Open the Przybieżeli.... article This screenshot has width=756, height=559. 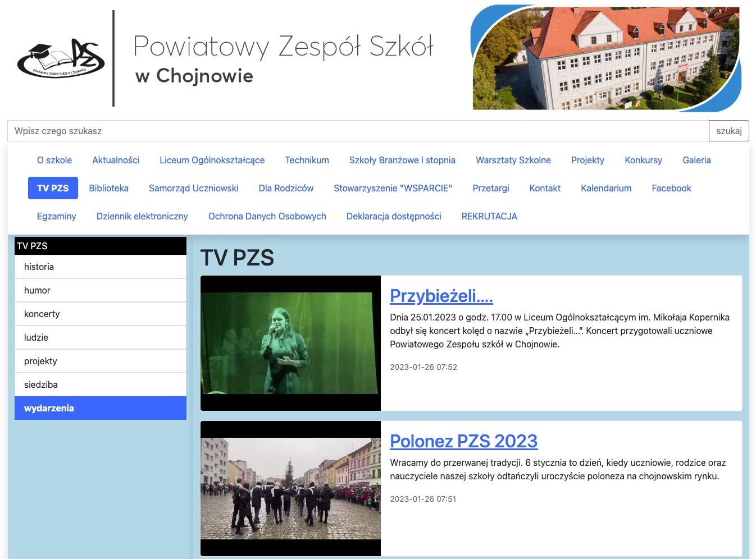tap(441, 295)
